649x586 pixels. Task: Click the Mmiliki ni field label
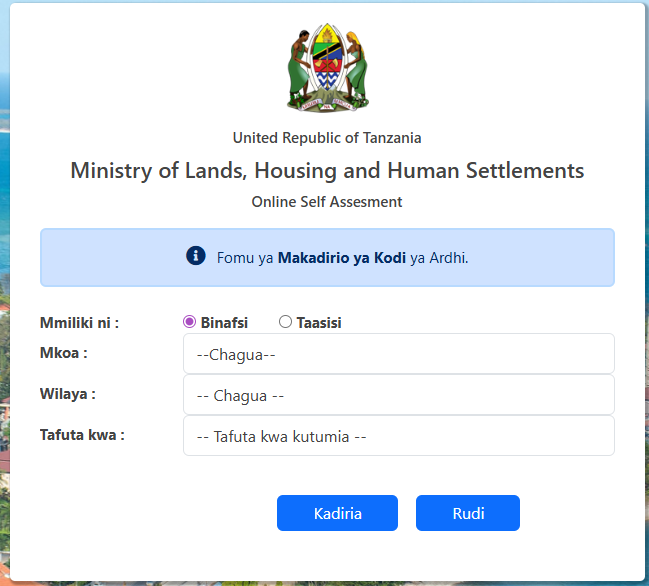[80, 322]
